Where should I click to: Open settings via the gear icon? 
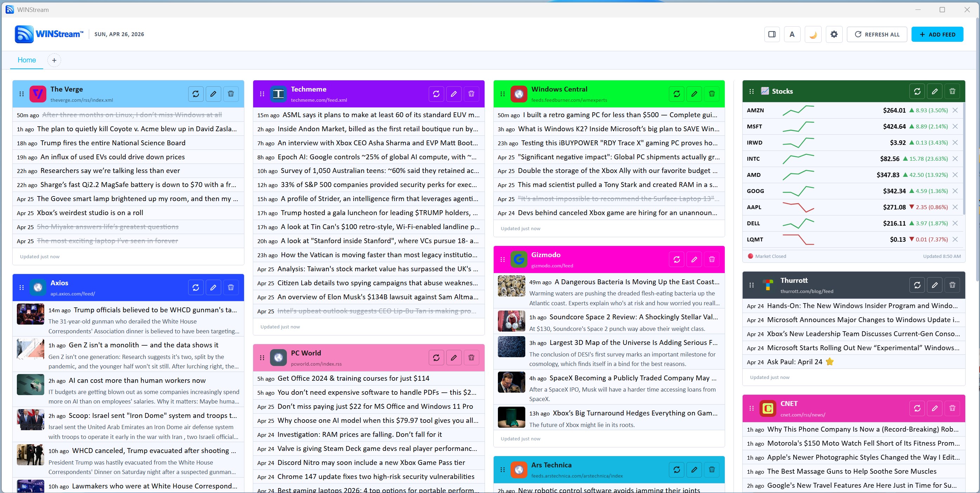coord(834,34)
